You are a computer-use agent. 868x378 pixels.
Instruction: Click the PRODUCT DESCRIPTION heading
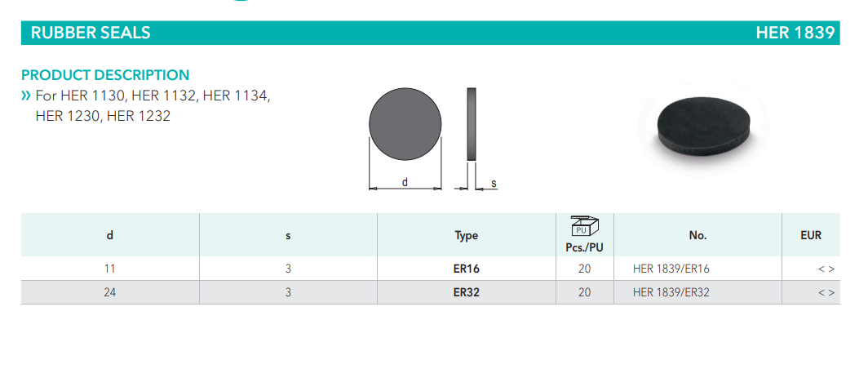pyautogui.click(x=105, y=75)
